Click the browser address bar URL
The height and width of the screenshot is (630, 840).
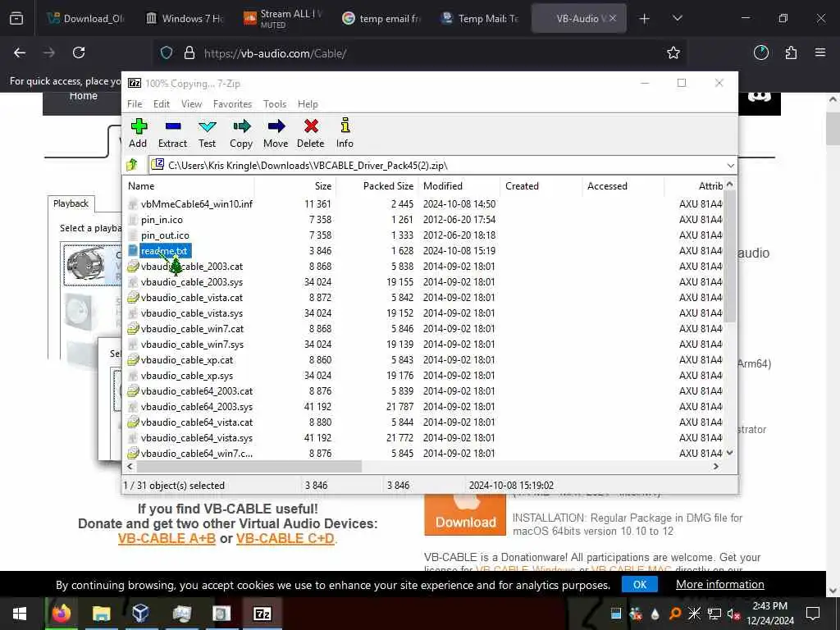[275, 53]
